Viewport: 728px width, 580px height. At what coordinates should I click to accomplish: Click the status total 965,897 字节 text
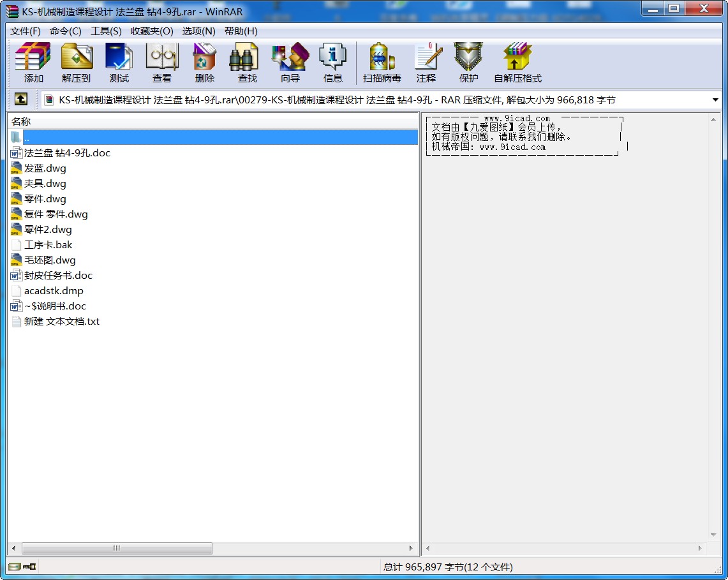448,567
